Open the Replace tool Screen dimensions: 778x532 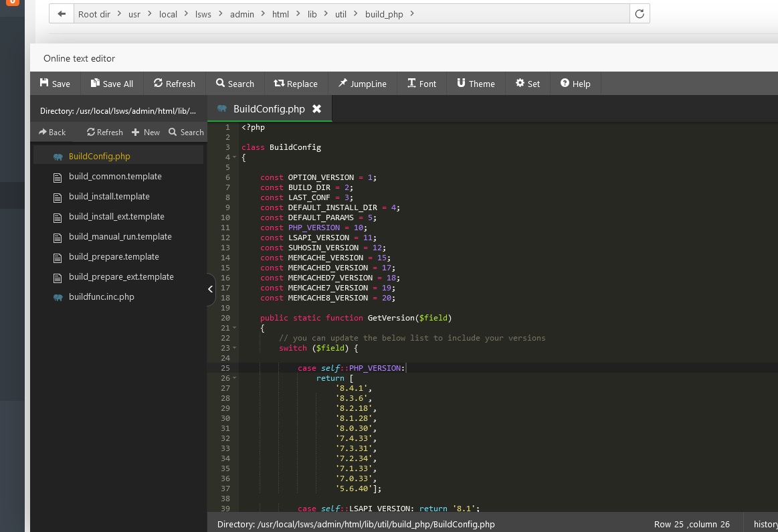[295, 84]
